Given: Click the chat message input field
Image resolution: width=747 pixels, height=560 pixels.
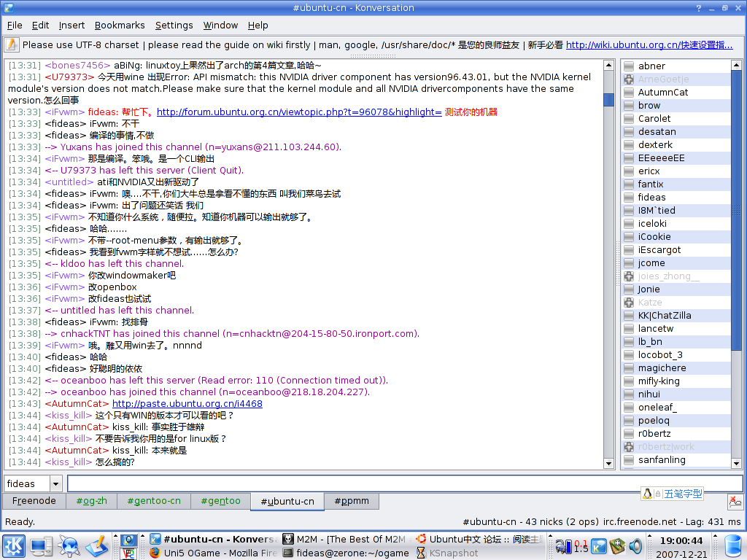Looking at the screenshot, I should [x=404, y=484].
